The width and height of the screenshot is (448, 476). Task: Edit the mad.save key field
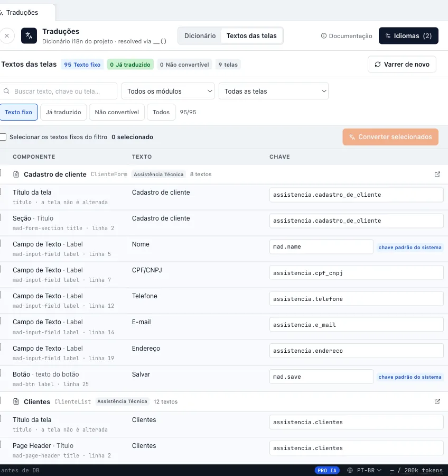(x=321, y=377)
